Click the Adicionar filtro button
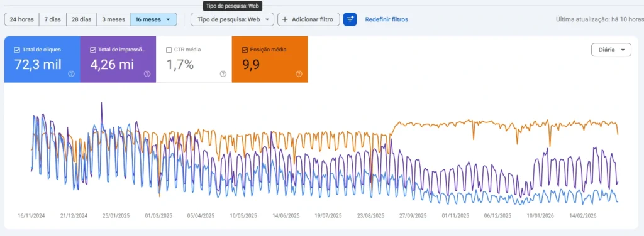Image resolution: width=644 pixels, height=236 pixels. (309, 19)
